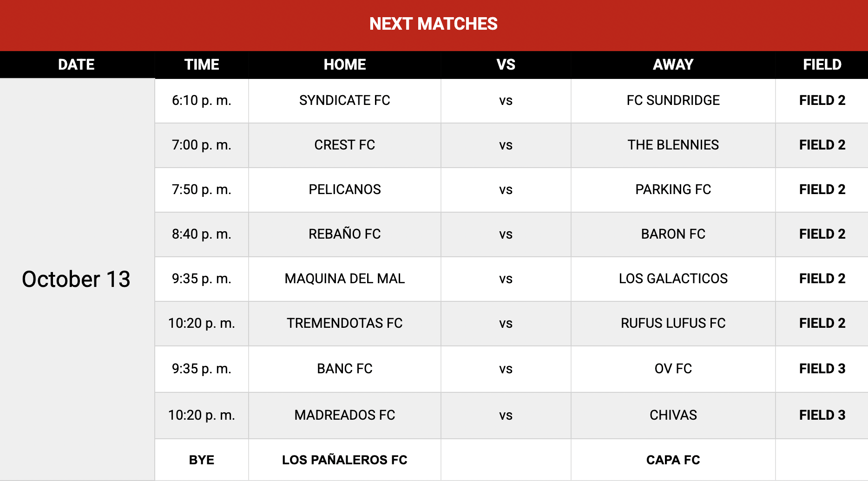Screen dimensions: 868x481
Task: Select the FIELD column header
Action: (x=822, y=65)
